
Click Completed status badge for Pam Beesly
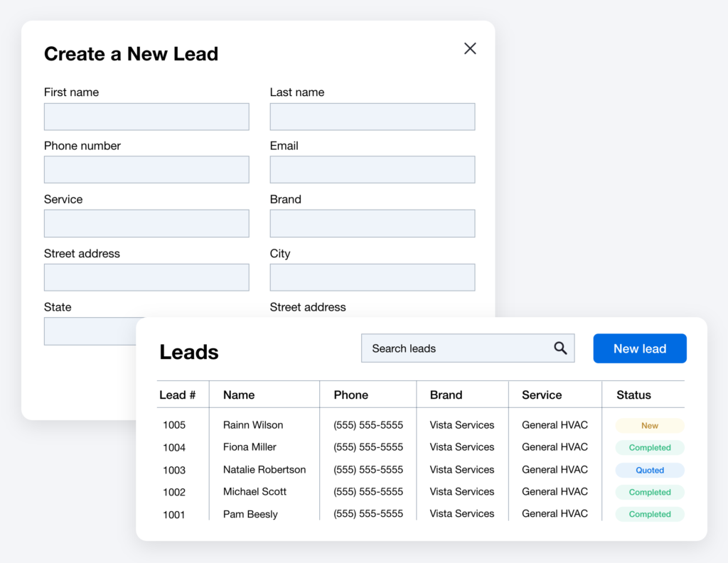pos(650,514)
